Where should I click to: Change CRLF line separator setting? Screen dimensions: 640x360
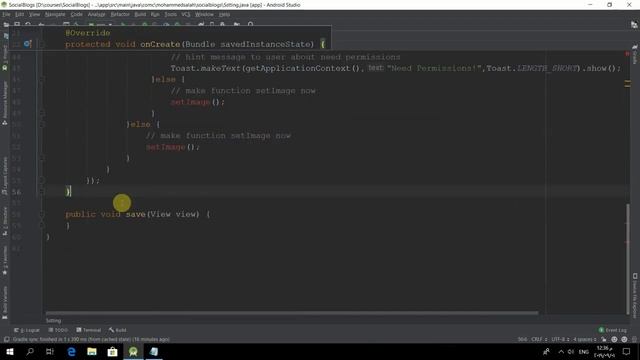click(x=539, y=339)
